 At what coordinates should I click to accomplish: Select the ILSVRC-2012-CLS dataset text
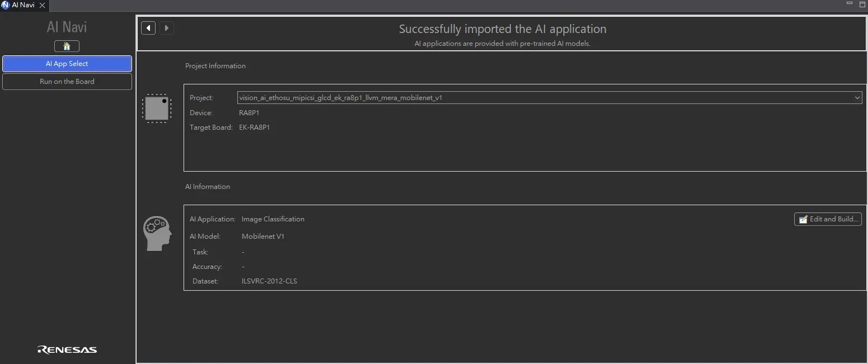pyautogui.click(x=269, y=281)
